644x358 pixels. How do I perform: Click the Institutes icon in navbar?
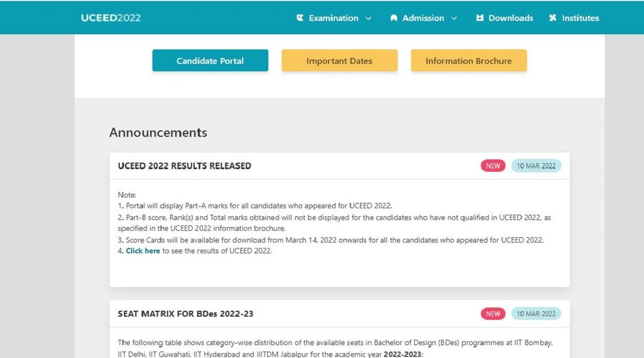coord(553,18)
